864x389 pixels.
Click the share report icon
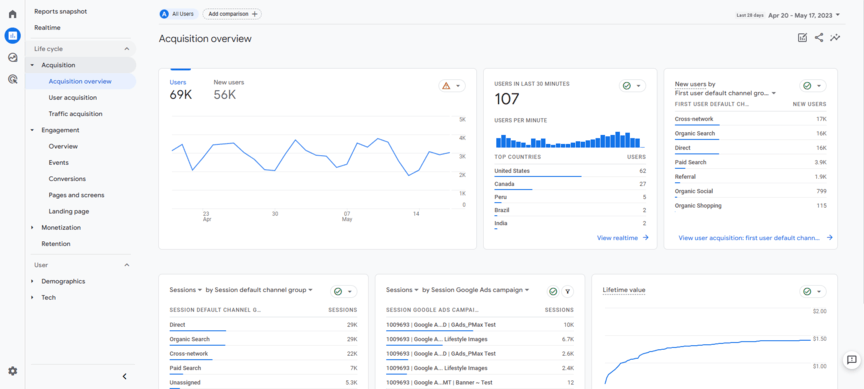tap(819, 37)
